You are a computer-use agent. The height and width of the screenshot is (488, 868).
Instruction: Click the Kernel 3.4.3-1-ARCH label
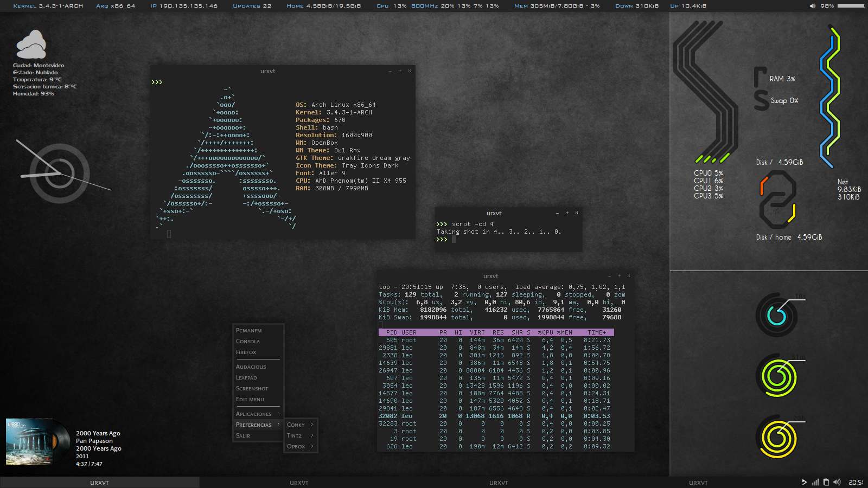(x=48, y=6)
